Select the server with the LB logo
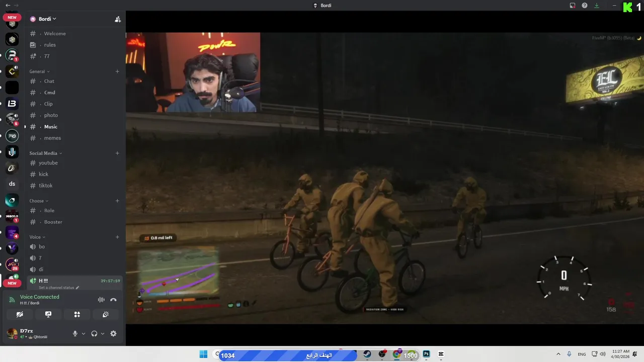This screenshot has height=362, width=644. (12, 104)
